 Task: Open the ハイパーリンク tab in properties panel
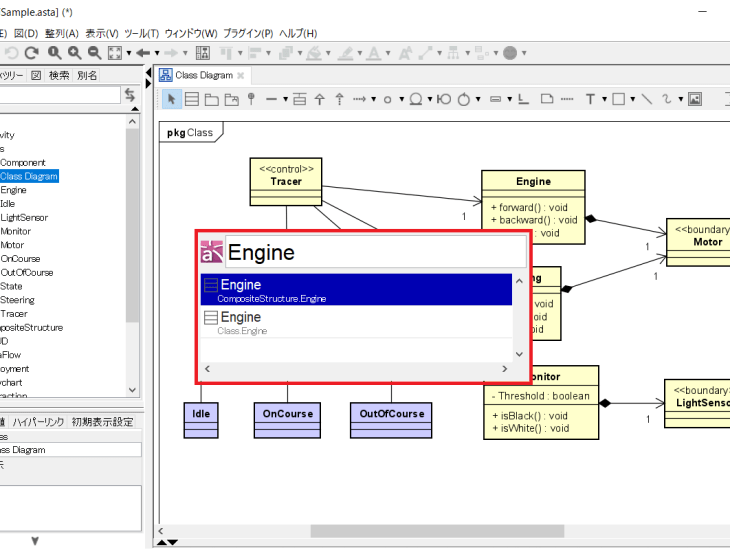[x=39, y=422]
